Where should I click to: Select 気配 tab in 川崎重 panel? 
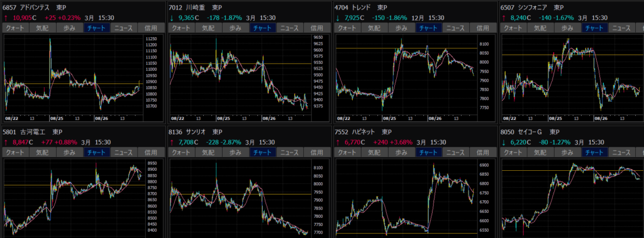[208, 28]
